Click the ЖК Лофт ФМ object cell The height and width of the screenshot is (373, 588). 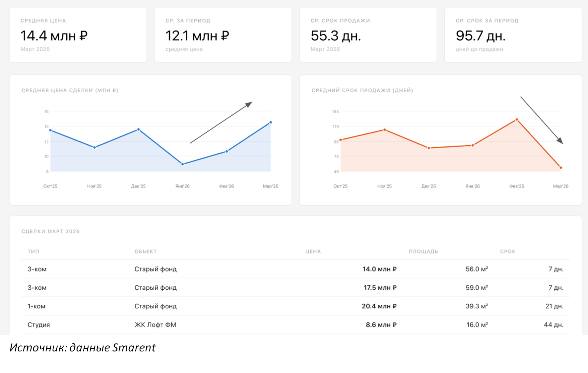pyautogui.click(x=155, y=325)
